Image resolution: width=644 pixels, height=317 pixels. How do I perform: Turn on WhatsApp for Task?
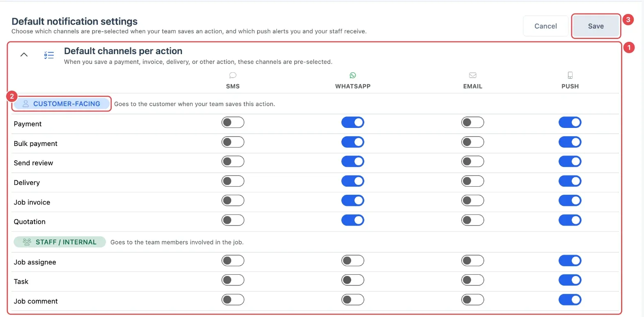[353, 280]
